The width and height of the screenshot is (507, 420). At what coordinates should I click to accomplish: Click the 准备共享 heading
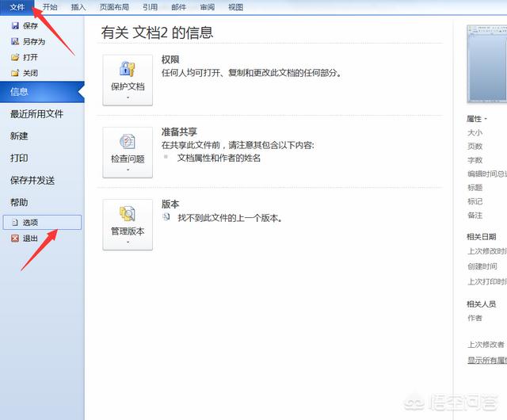coord(179,132)
